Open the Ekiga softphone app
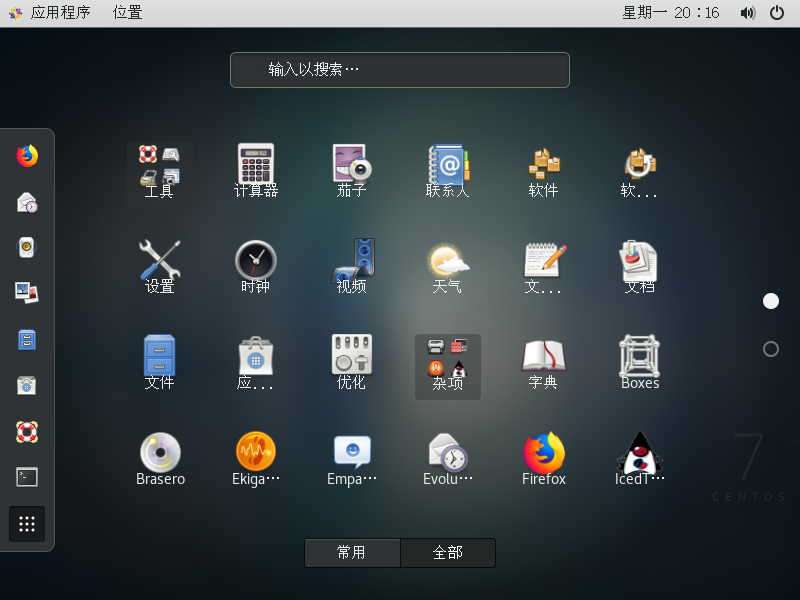Image resolution: width=800 pixels, height=600 pixels. click(256, 459)
